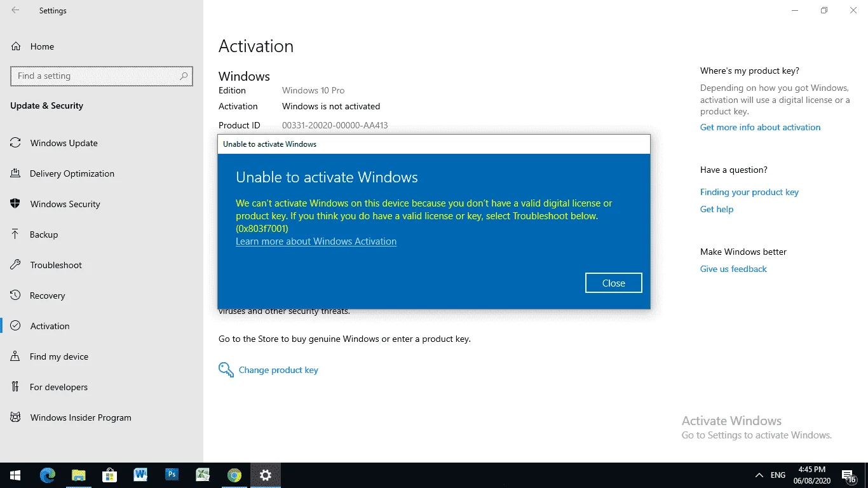Click the Where's my product key? heading

click(x=750, y=71)
